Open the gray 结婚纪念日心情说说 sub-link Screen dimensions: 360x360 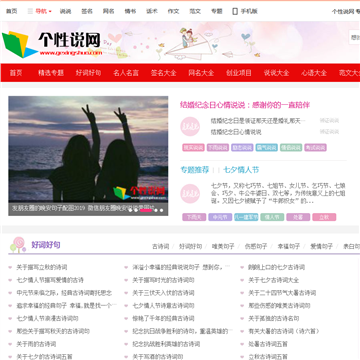(x=236, y=132)
